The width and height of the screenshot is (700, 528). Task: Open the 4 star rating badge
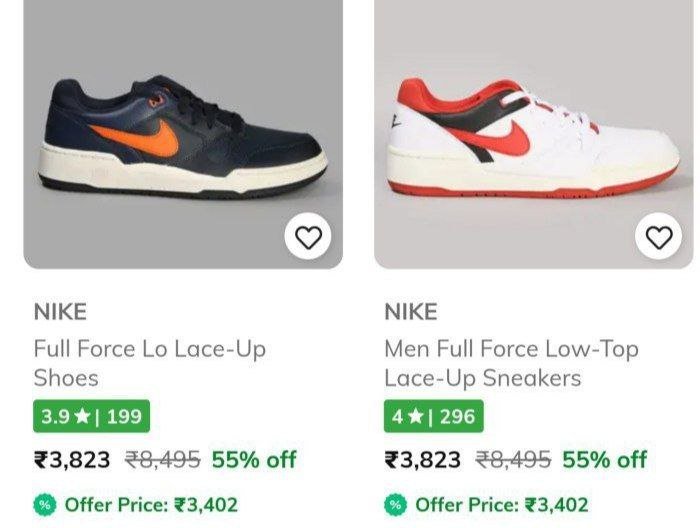click(x=433, y=416)
